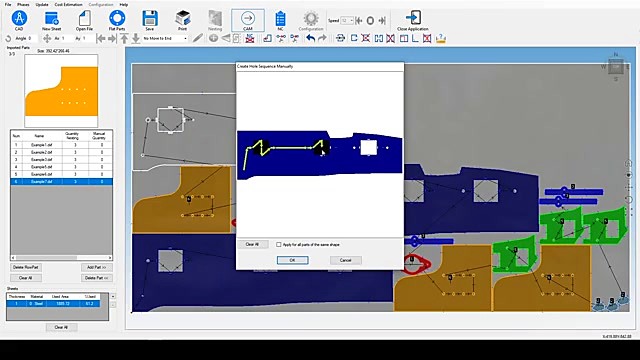The width and height of the screenshot is (640, 360).
Task: Open the Speed dropdown
Action: (347, 20)
